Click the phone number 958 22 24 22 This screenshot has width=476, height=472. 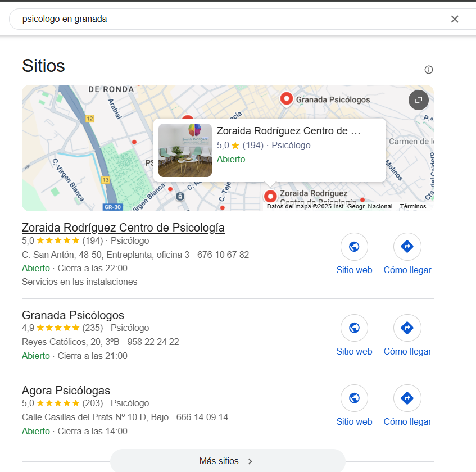[x=153, y=342]
